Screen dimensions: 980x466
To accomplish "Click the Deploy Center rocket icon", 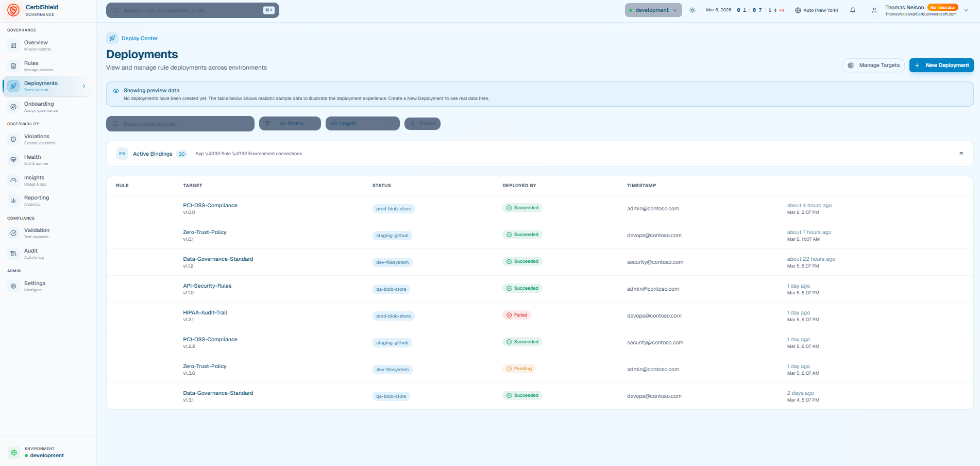I will 112,38.
